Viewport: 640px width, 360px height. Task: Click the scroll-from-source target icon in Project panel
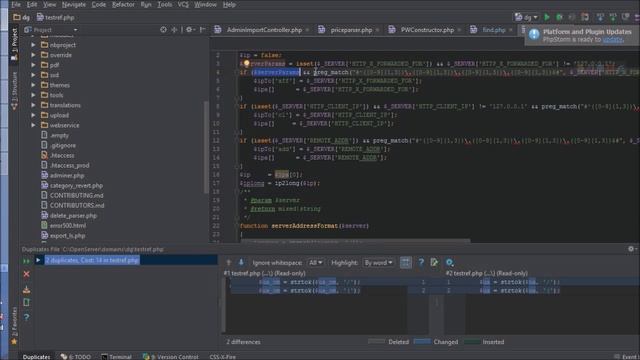click(163, 29)
